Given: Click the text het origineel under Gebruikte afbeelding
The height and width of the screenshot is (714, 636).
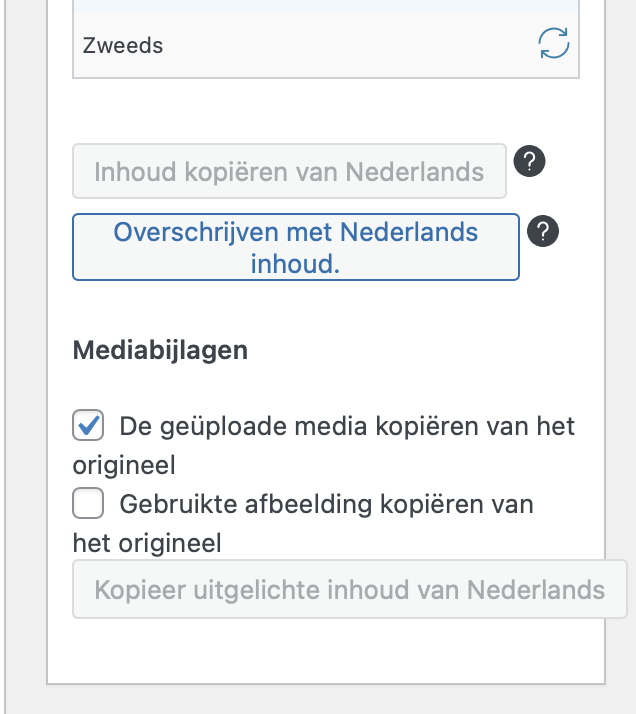Looking at the screenshot, I should pyautogui.click(x=147, y=543).
